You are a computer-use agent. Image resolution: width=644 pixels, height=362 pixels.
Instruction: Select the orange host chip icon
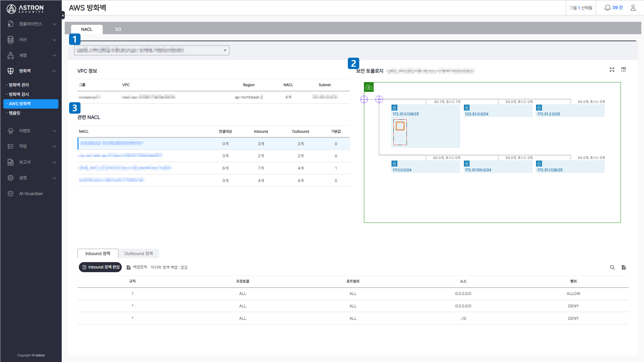(x=400, y=126)
